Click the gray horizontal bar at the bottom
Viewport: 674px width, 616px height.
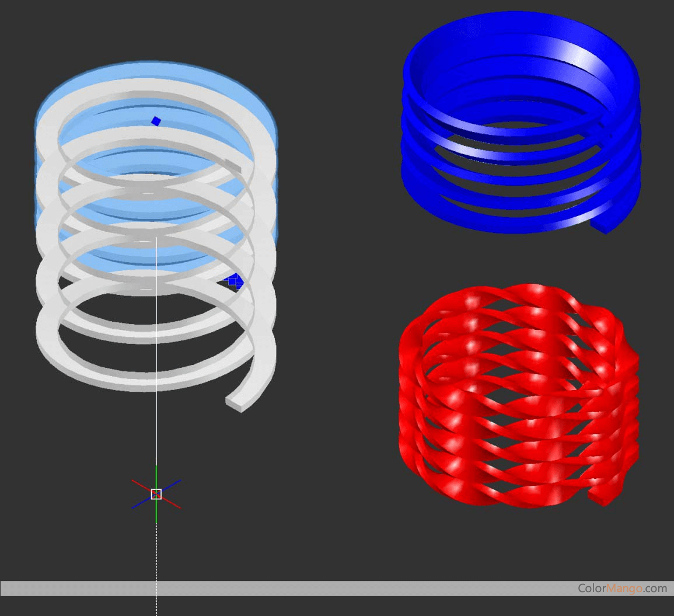tap(292, 588)
